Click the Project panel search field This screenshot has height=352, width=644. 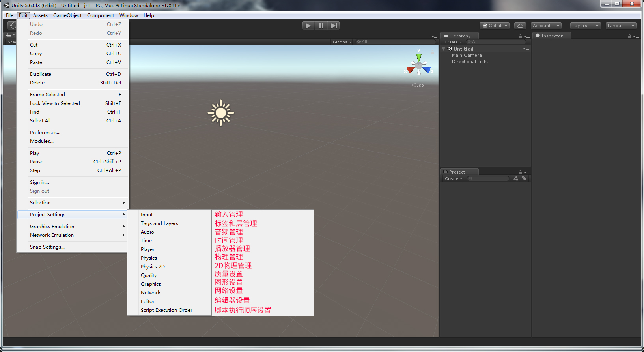[x=489, y=179]
